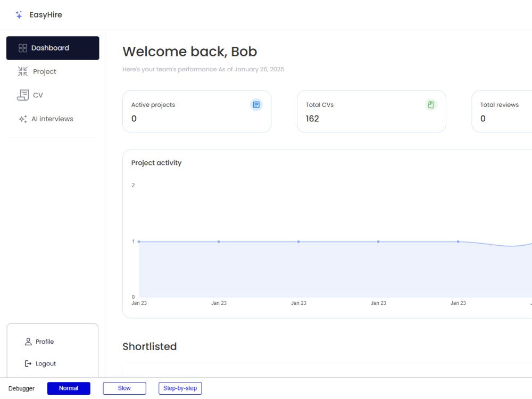Click the Debugger label
This screenshot has height=399, width=532.
(21, 388)
